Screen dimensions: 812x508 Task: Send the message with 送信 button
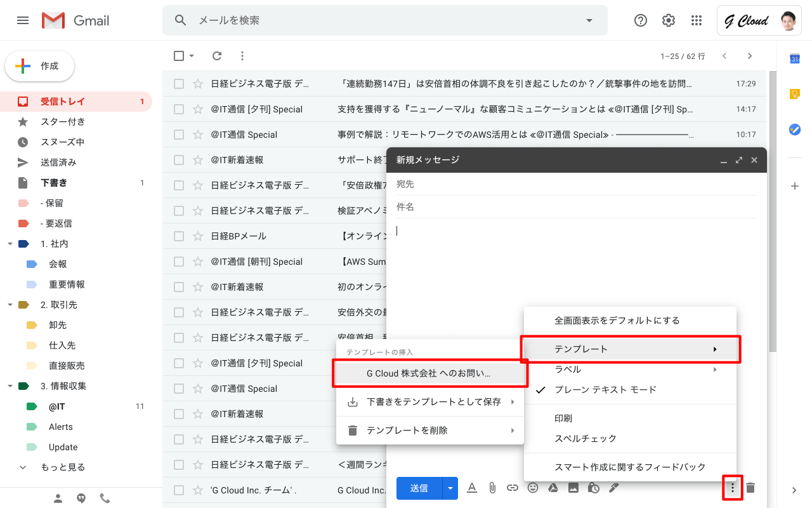(419, 488)
